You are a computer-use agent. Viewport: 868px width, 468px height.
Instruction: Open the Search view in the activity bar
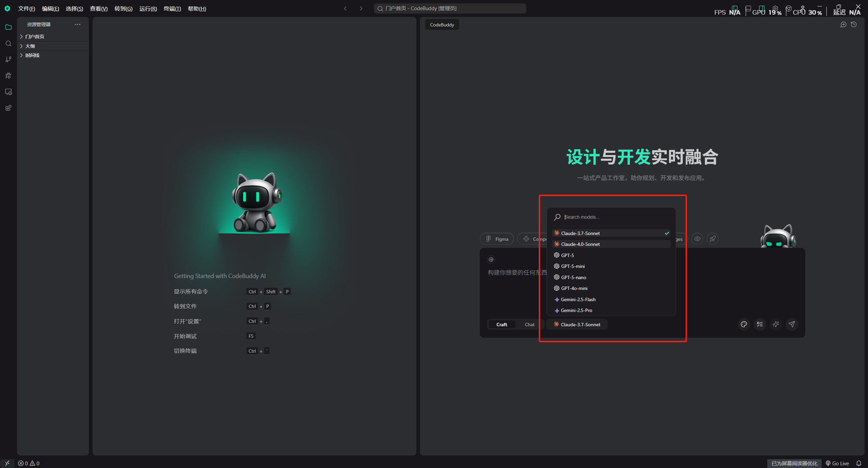8,43
